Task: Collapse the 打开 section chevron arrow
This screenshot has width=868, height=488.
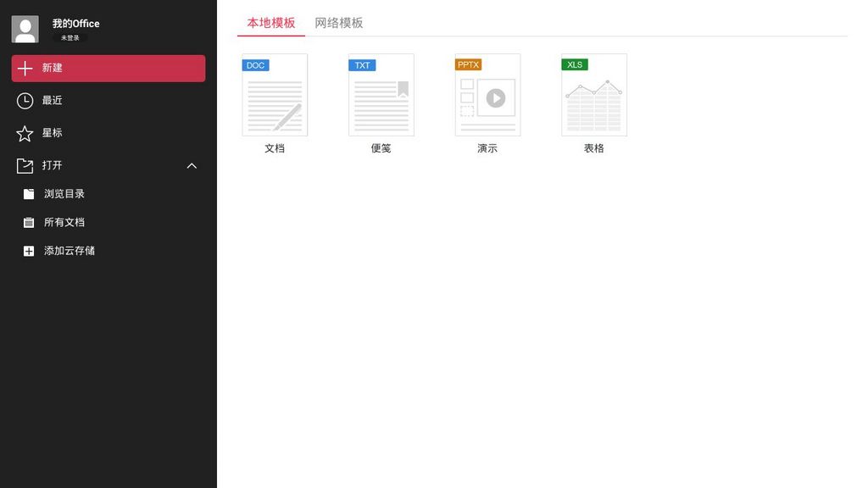Action: [x=192, y=166]
